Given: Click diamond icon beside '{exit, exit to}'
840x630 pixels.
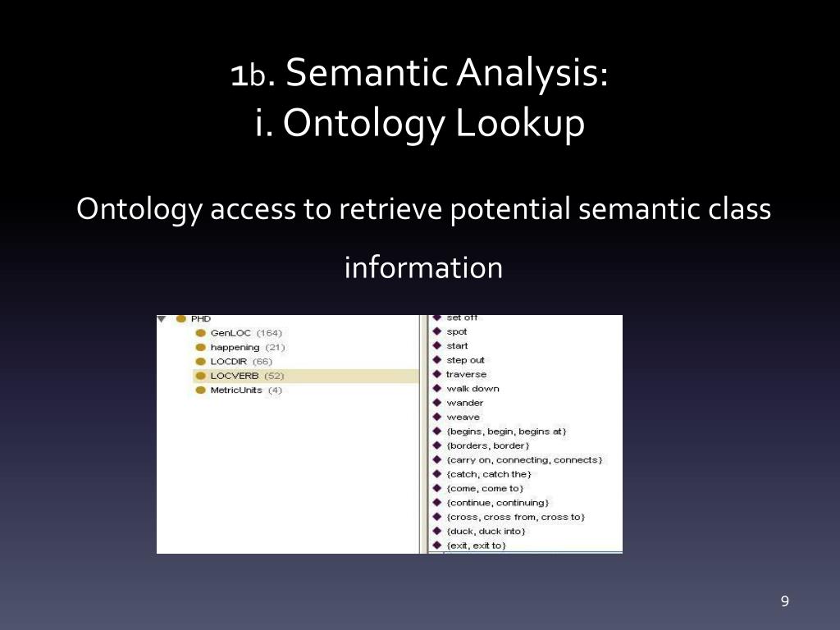Looking at the screenshot, I should pos(437,546).
